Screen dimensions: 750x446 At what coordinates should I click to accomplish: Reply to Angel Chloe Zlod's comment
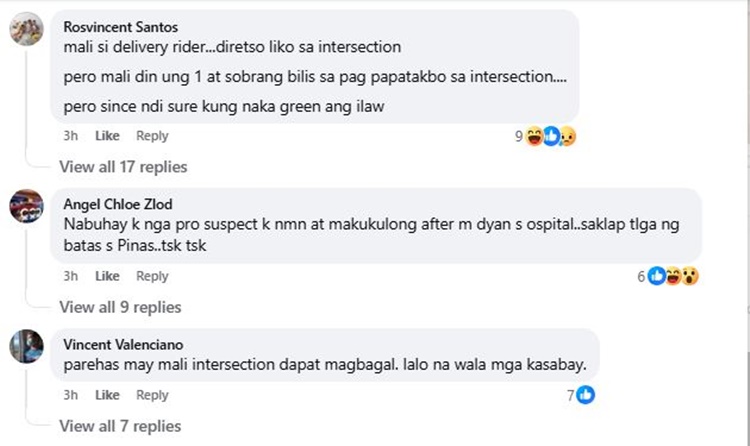pyautogui.click(x=152, y=276)
